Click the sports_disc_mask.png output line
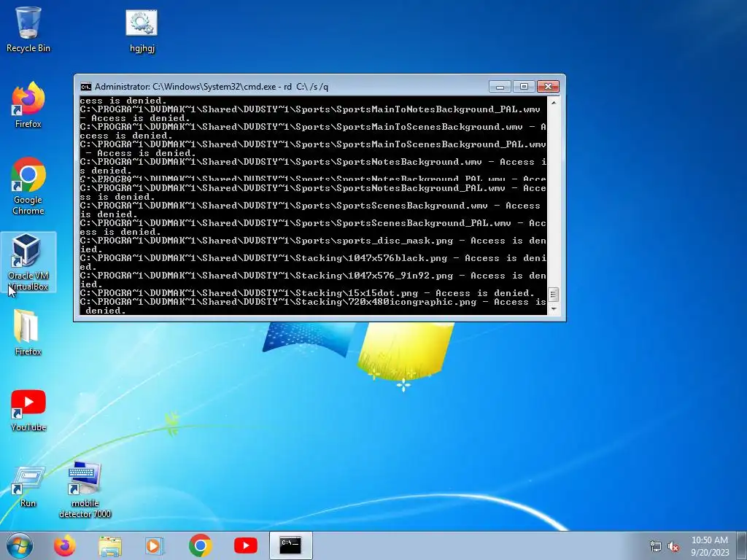The image size is (747, 560). [313, 245]
